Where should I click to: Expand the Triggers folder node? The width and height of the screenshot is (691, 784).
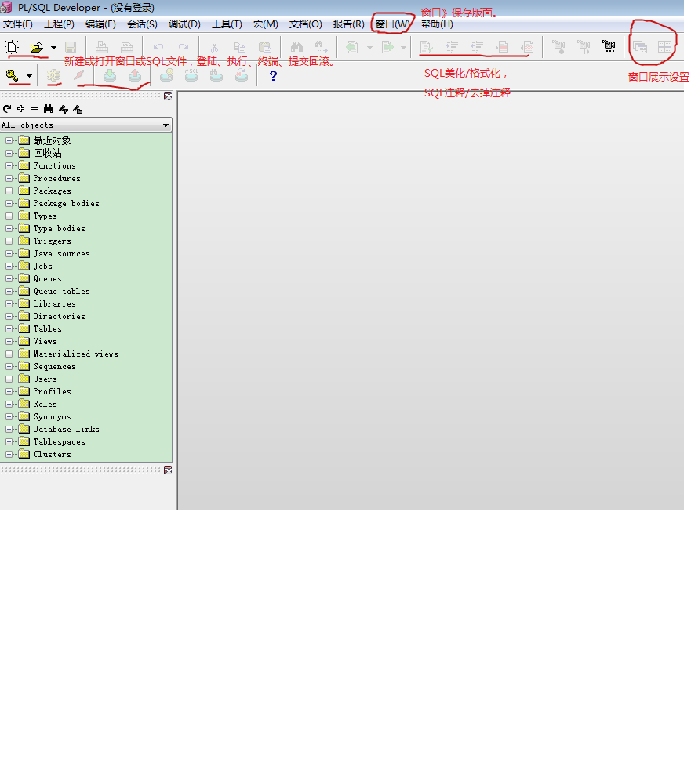coord(9,241)
